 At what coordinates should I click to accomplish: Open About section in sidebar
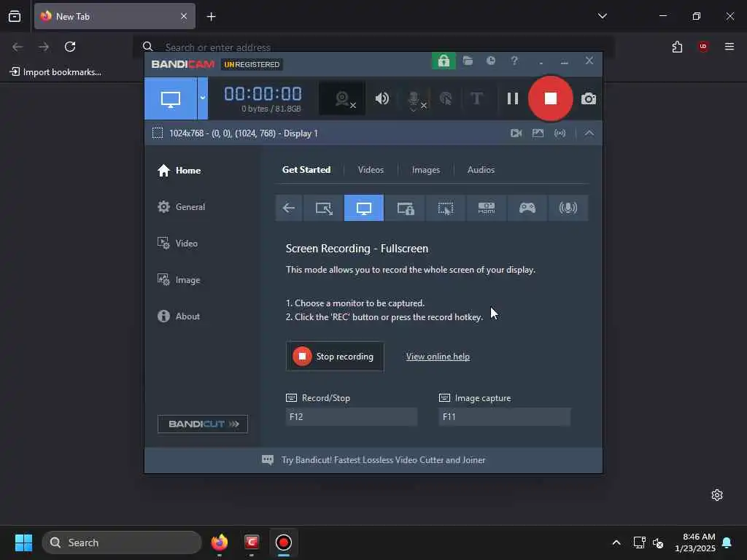tap(179, 316)
